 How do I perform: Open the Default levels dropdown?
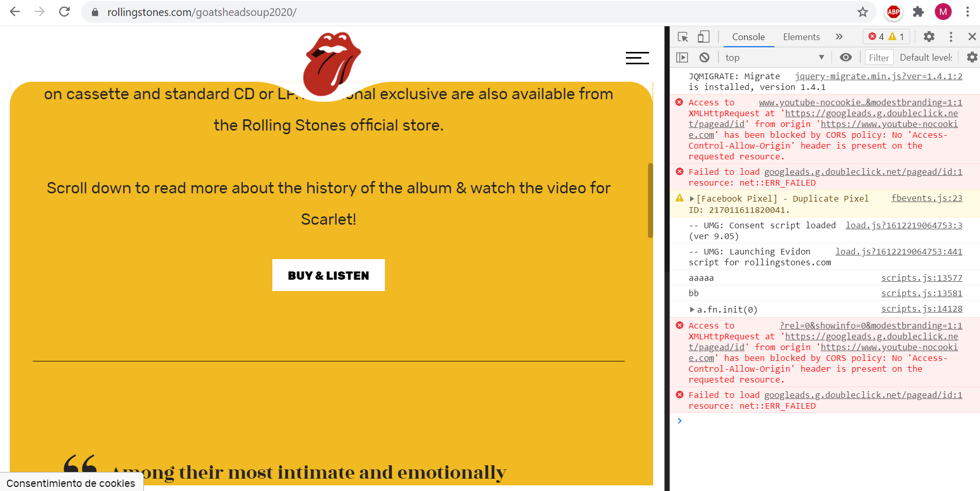coord(926,58)
